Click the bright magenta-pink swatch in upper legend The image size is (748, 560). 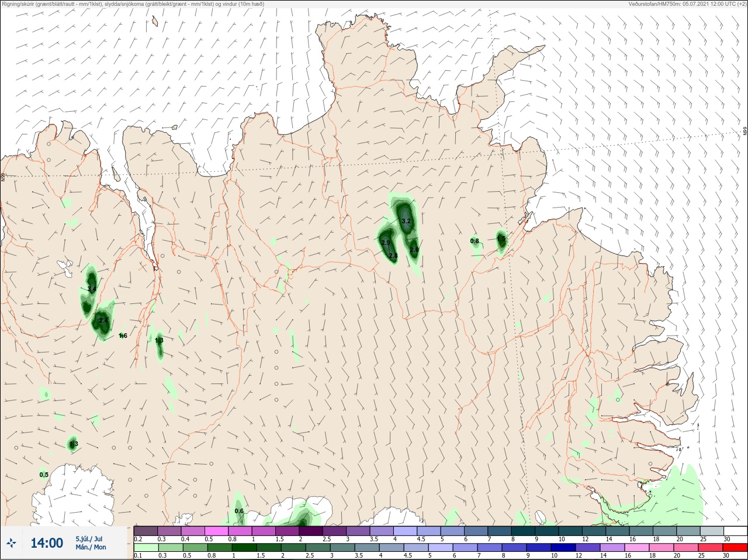[216, 530]
